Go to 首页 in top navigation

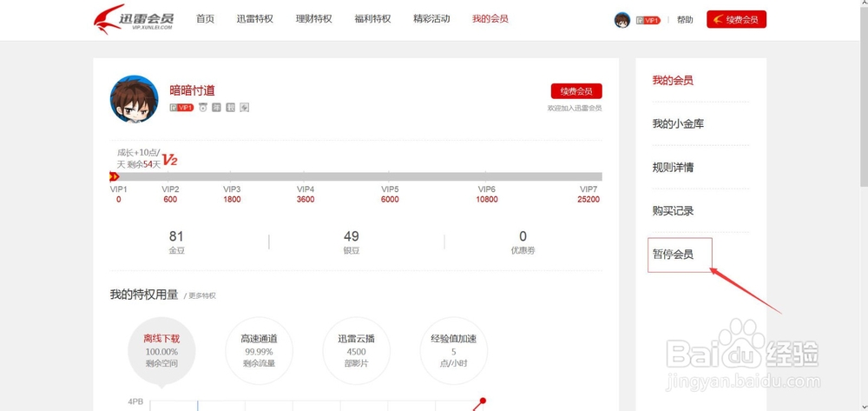coord(205,19)
